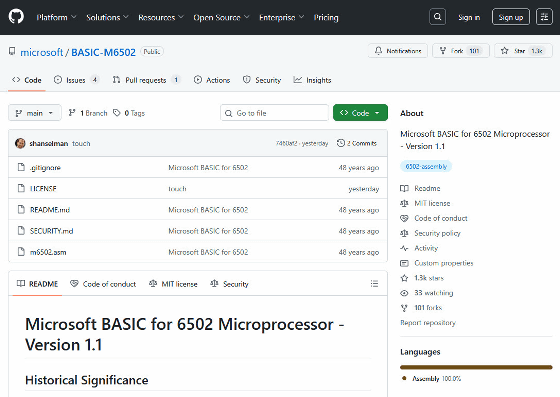Click shanselman's avatar image
The width and height of the screenshot is (560, 397).
pos(20,143)
